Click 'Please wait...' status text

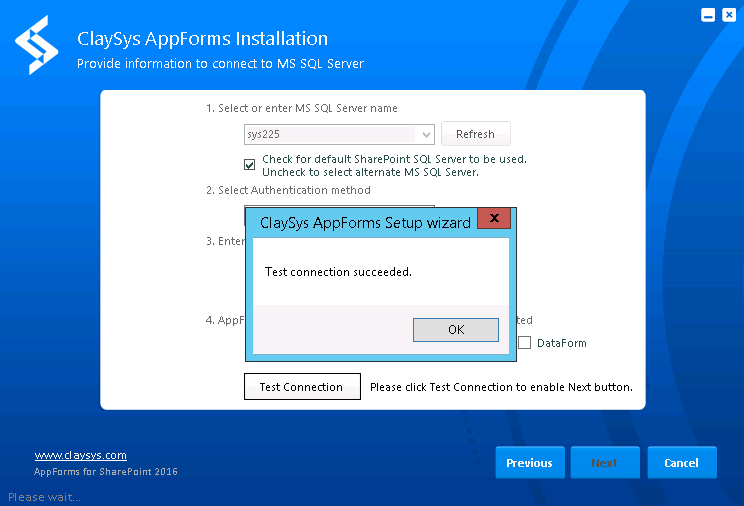point(45,497)
